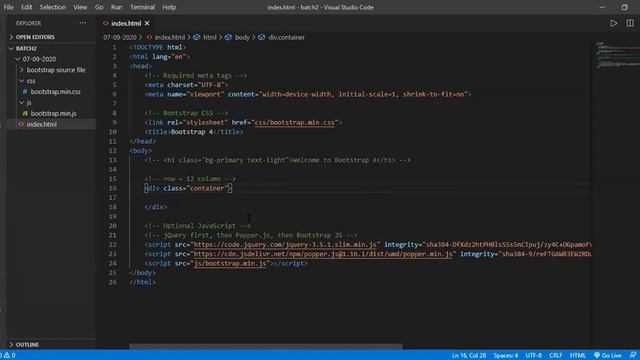Click the code minimap preview

click(616, 55)
